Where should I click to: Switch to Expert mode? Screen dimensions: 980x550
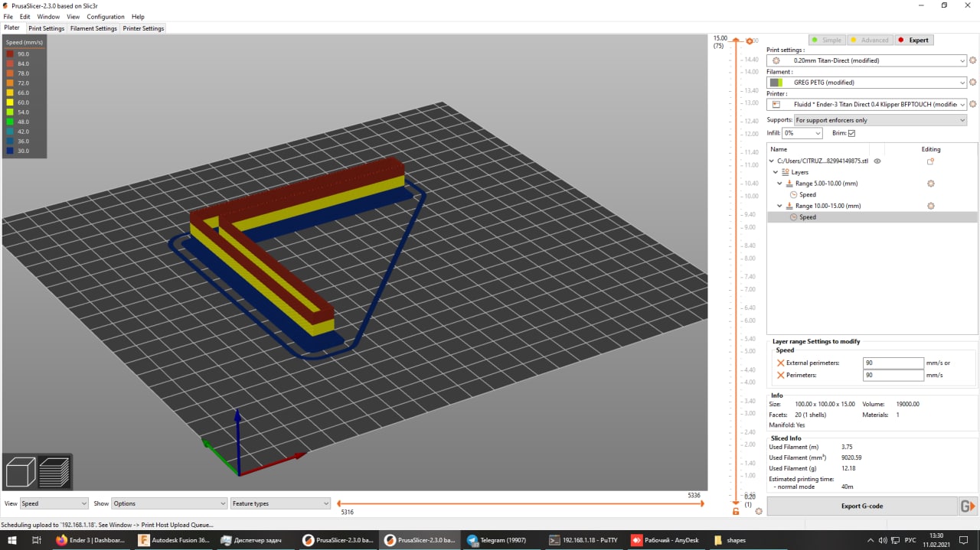[x=913, y=41]
